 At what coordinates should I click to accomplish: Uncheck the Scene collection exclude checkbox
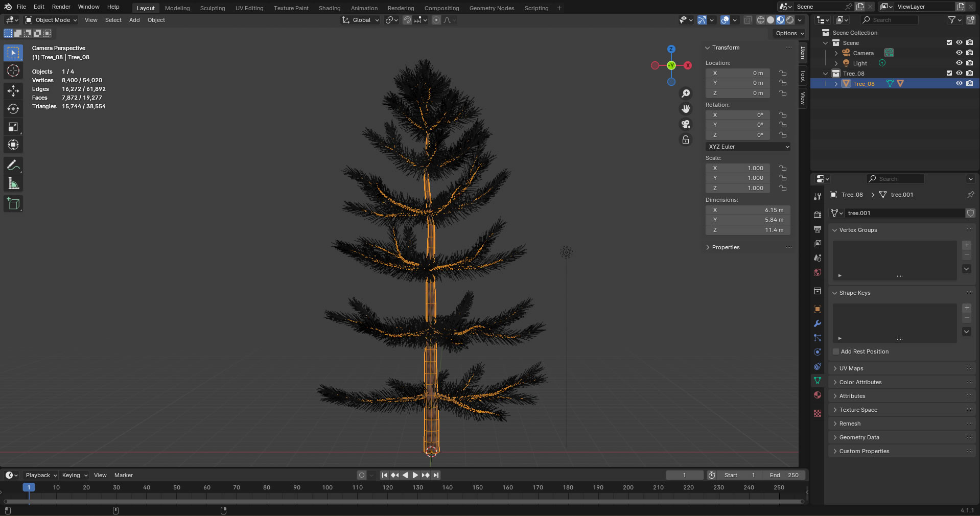click(949, 42)
